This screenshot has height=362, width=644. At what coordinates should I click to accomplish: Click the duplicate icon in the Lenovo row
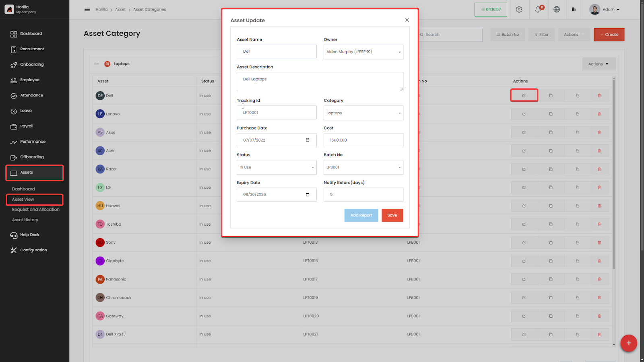(551, 114)
